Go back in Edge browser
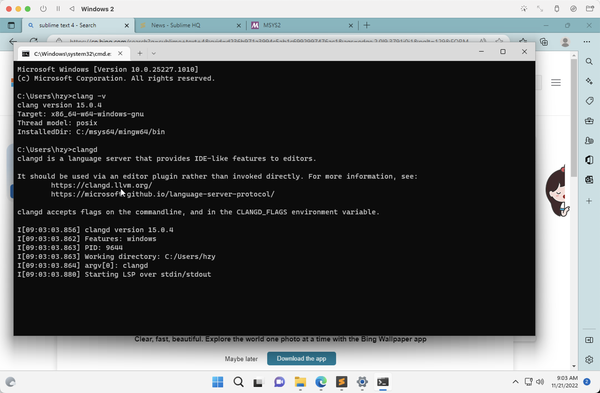This screenshot has width=600, height=393. coord(13,41)
